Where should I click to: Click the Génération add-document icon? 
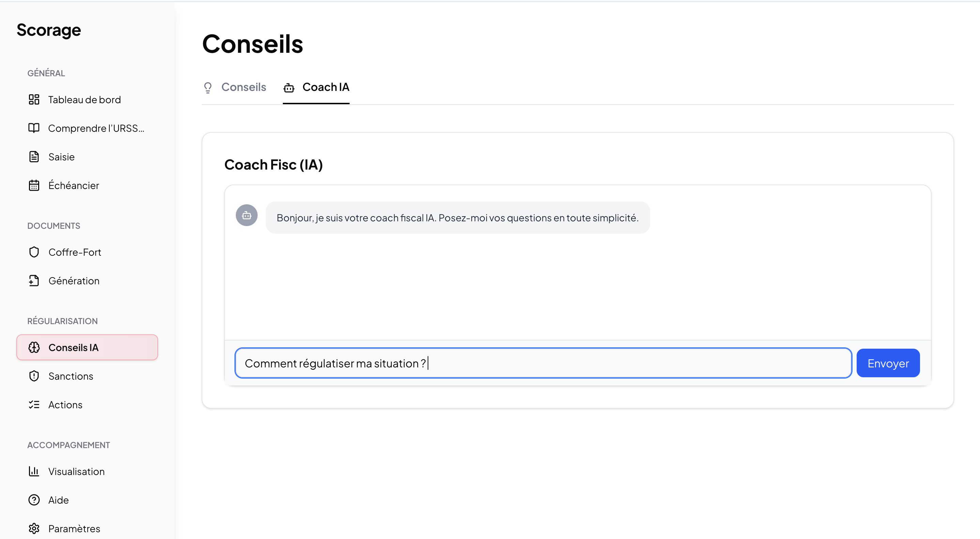tap(34, 281)
